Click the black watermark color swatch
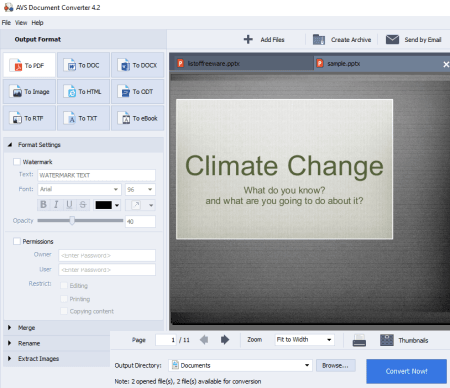 pos(104,205)
